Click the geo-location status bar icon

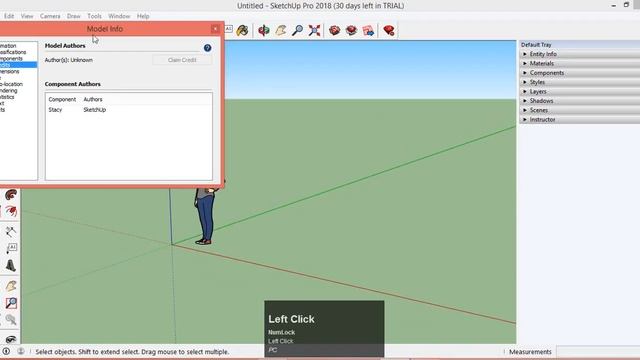[6, 351]
